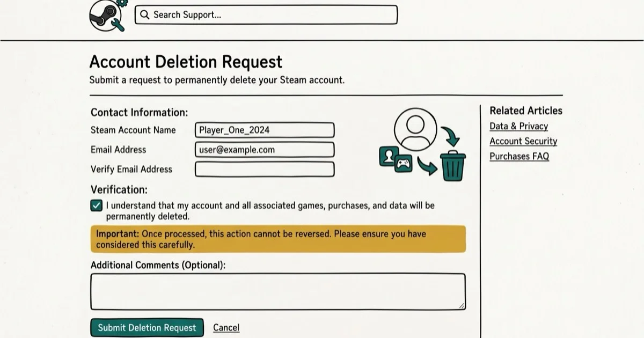
Task: Open the Purchases FAQ article
Action: (519, 156)
